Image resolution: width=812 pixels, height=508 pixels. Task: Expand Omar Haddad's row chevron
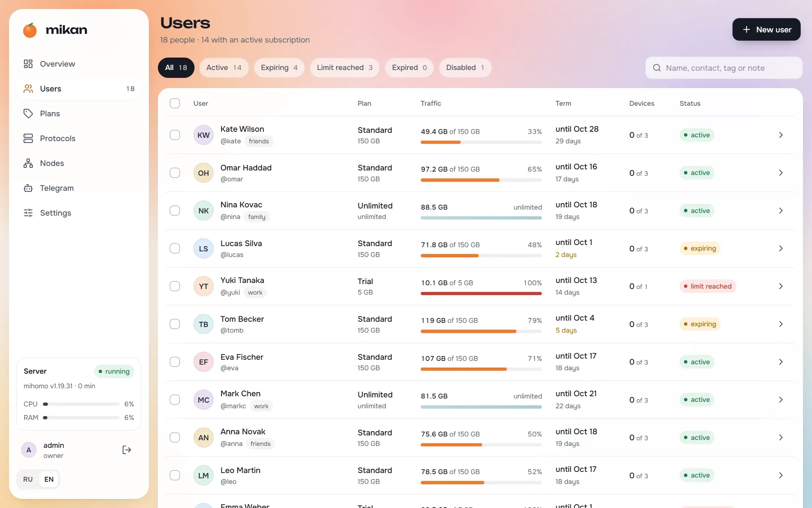[x=781, y=173]
